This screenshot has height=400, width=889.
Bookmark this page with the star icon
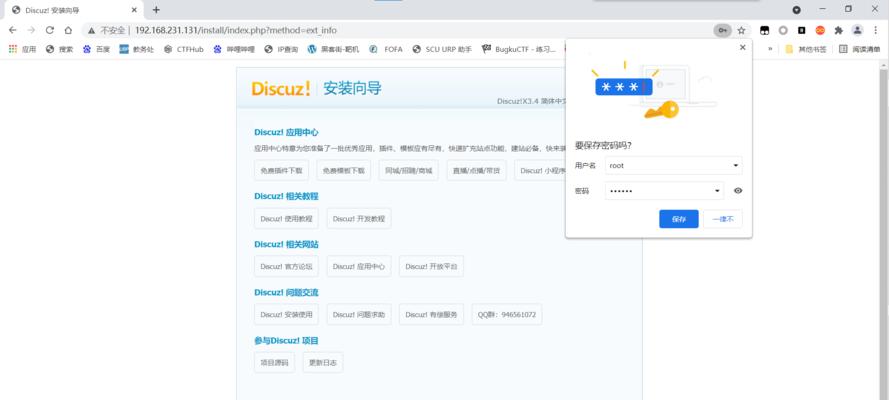coord(741,30)
